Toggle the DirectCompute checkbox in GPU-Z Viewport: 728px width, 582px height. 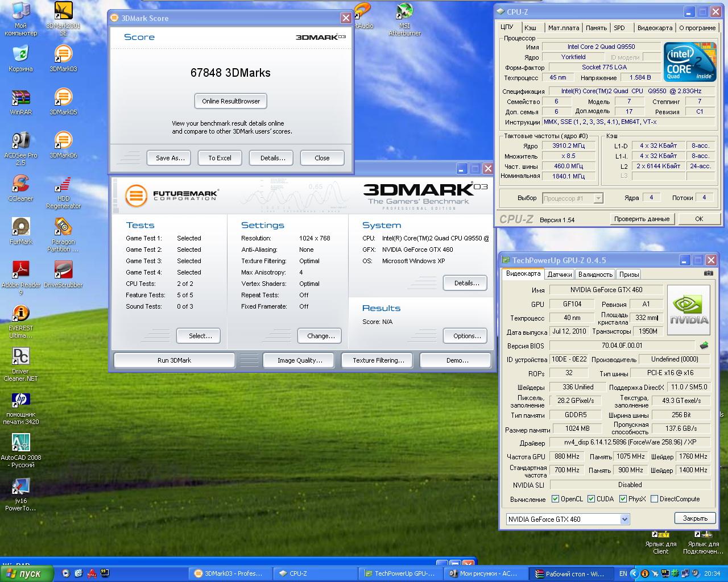[x=654, y=499]
